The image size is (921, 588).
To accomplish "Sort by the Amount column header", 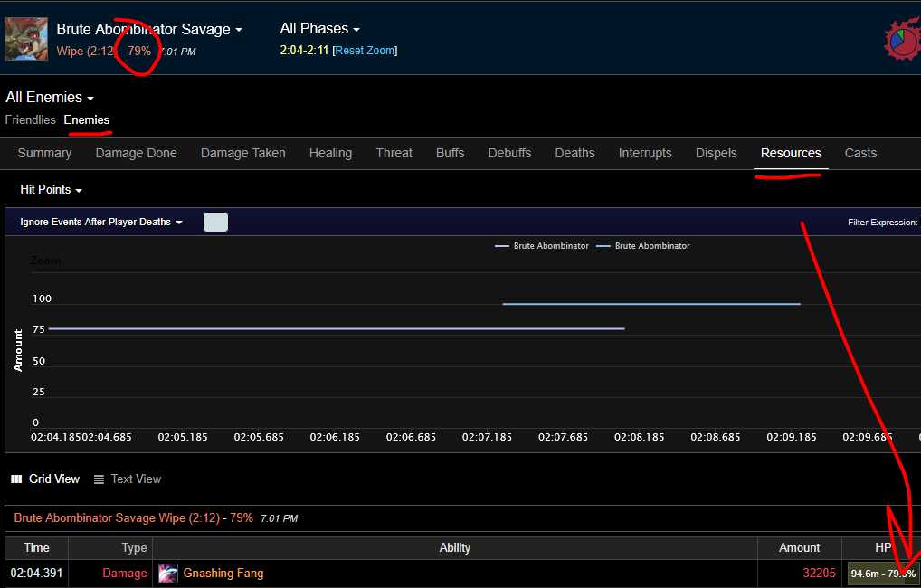I will (x=800, y=547).
